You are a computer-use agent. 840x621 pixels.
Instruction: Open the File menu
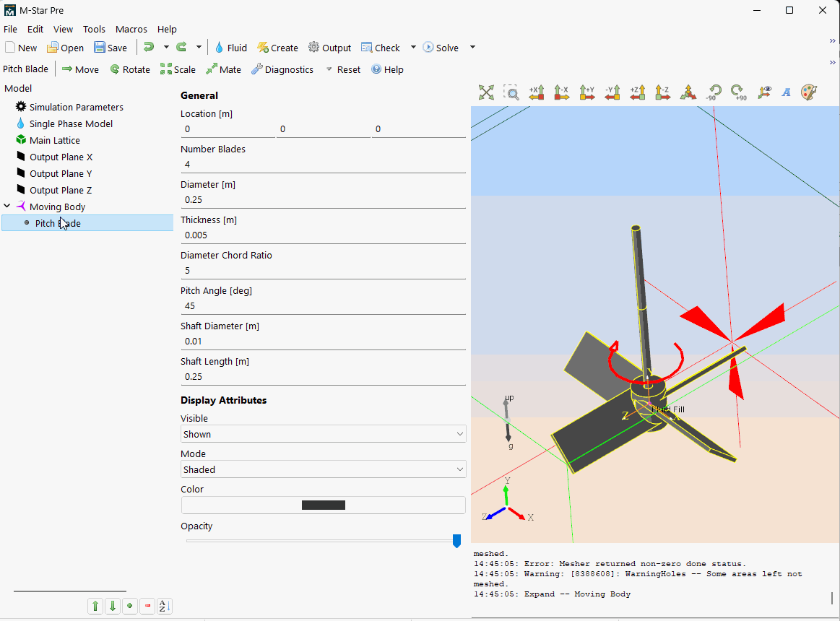pyautogui.click(x=10, y=29)
